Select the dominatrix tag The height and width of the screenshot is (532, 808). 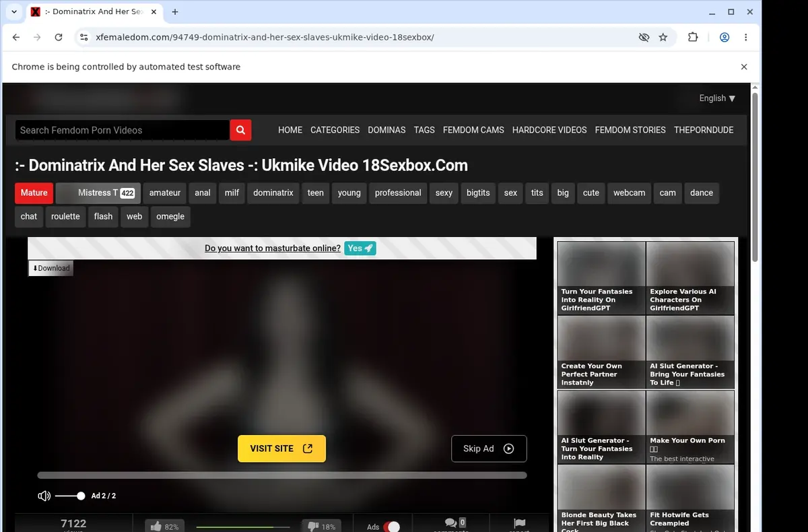click(273, 193)
